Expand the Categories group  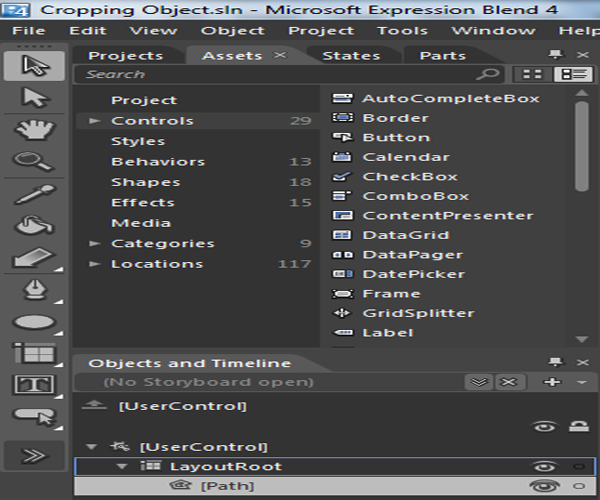pyautogui.click(x=94, y=243)
